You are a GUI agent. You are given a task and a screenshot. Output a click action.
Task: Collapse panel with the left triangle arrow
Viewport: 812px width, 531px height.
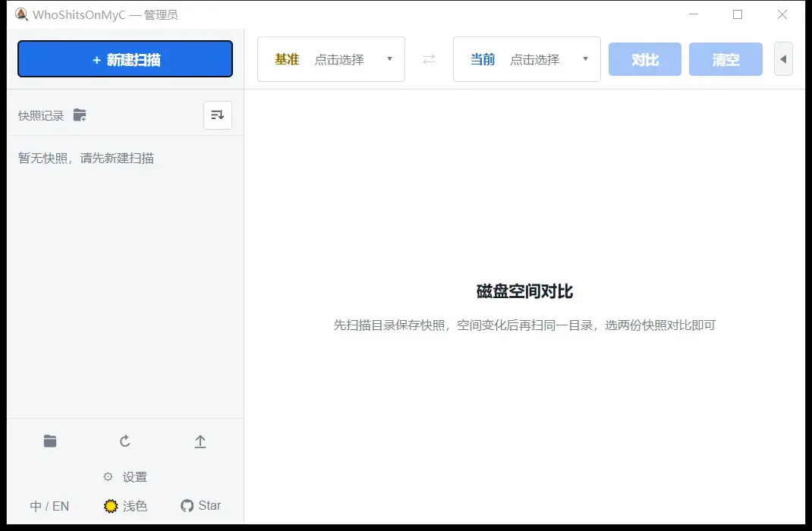pos(783,59)
